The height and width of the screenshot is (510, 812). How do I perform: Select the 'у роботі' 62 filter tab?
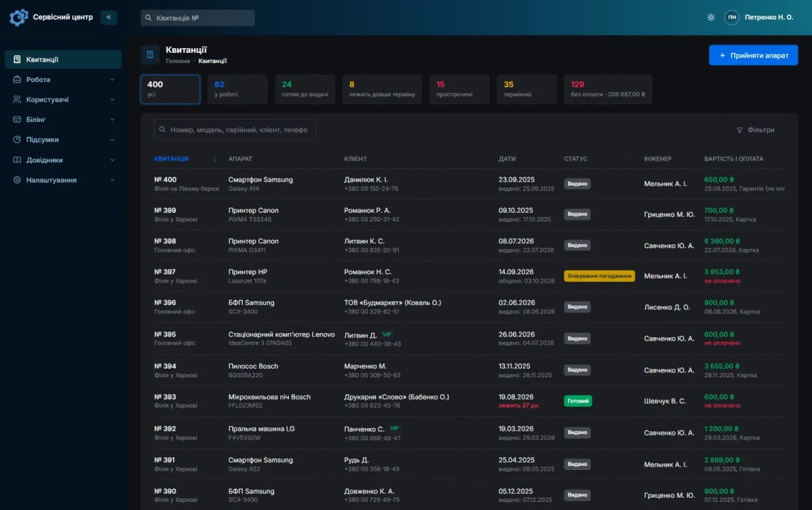238,89
